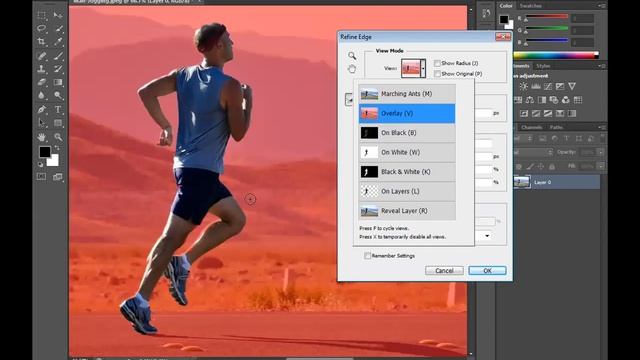The image size is (640, 360).
Task: Open the View thumbnail dropdown arrow
Action: [x=423, y=68]
